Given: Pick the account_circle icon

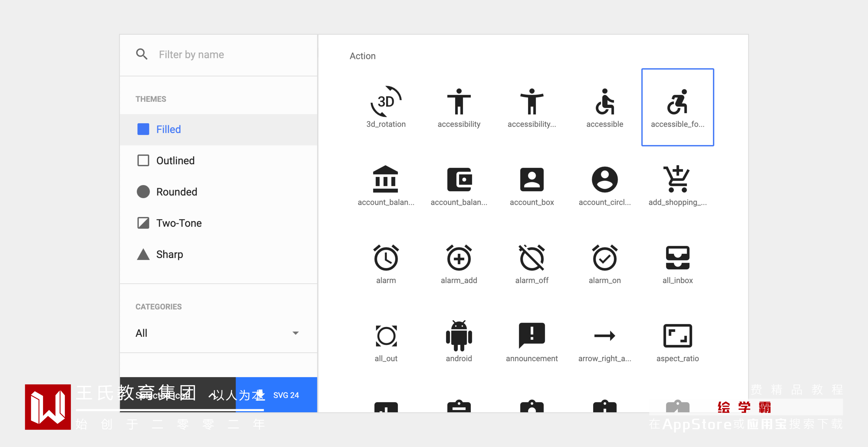Looking at the screenshot, I should click(x=605, y=180).
